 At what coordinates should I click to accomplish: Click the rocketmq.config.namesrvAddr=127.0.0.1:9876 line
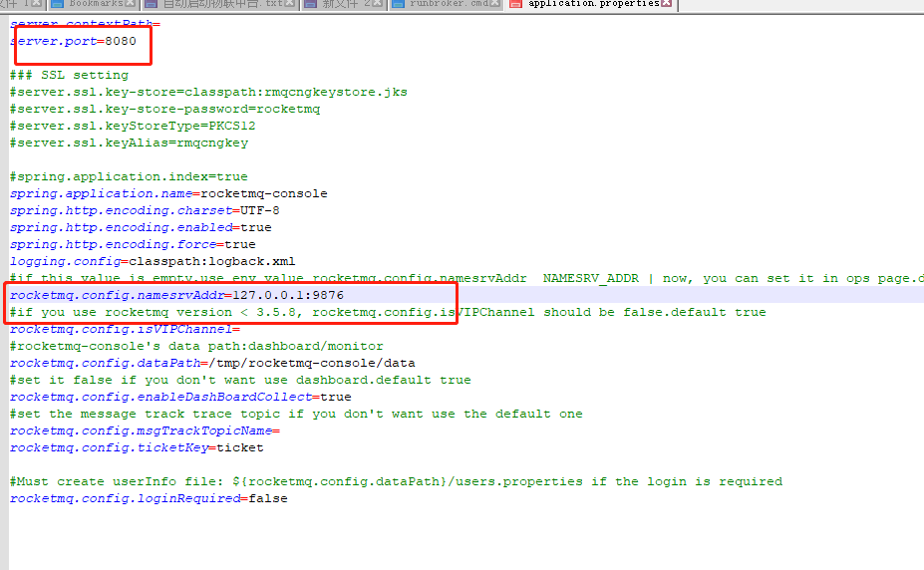coord(176,296)
